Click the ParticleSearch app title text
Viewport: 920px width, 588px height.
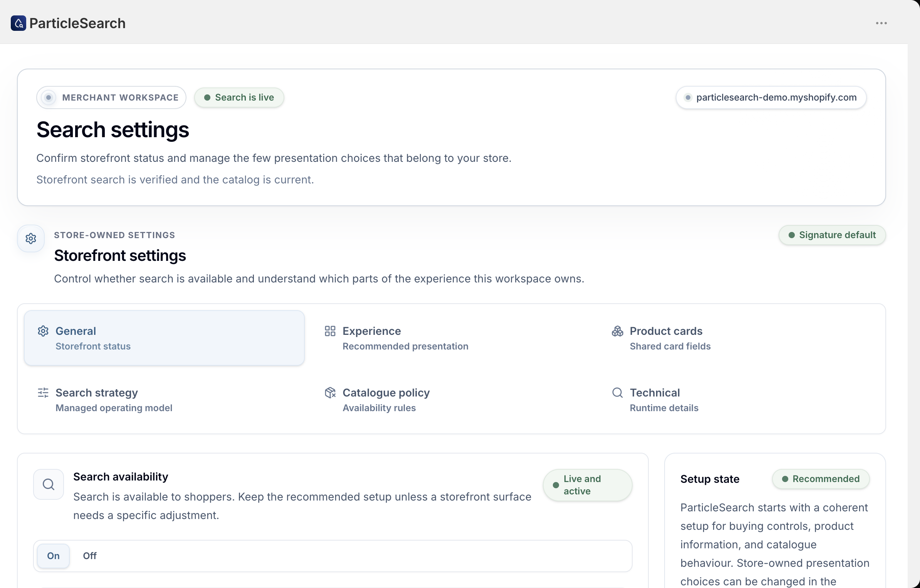77,23
